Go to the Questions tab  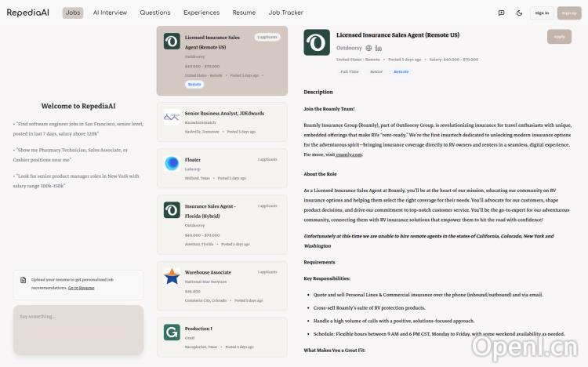pos(155,13)
